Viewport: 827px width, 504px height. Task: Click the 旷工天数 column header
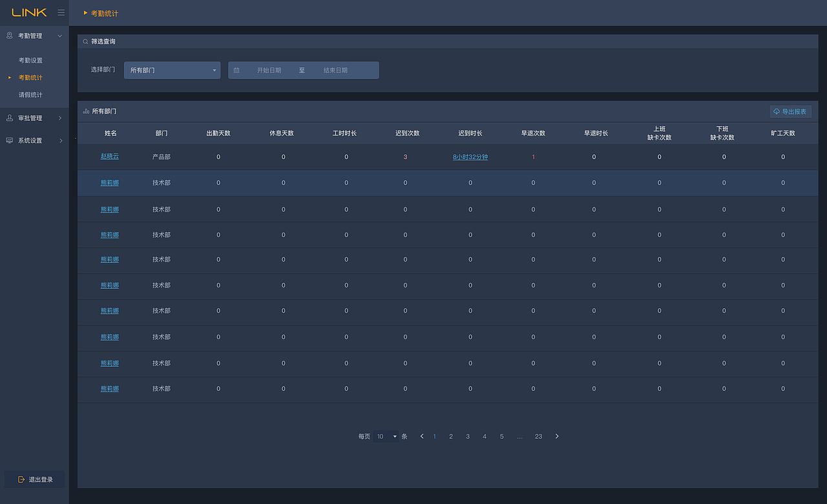783,133
